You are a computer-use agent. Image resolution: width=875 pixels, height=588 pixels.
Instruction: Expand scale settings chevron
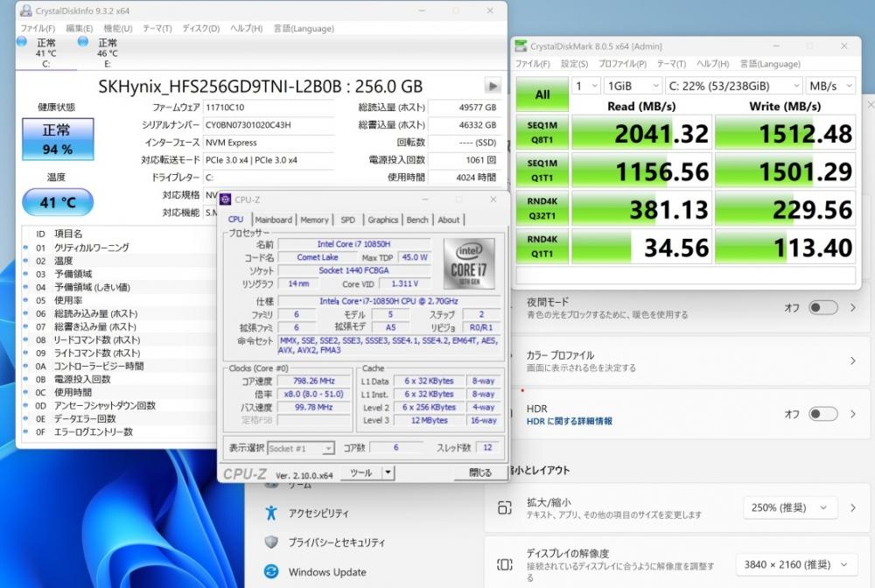[852, 507]
